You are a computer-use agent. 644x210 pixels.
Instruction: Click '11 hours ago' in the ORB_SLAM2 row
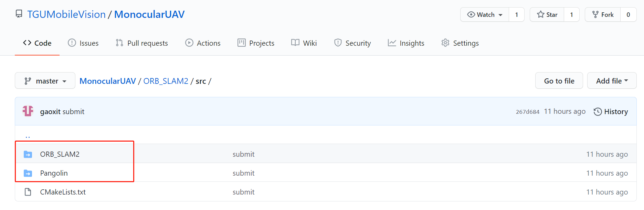tap(607, 154)
